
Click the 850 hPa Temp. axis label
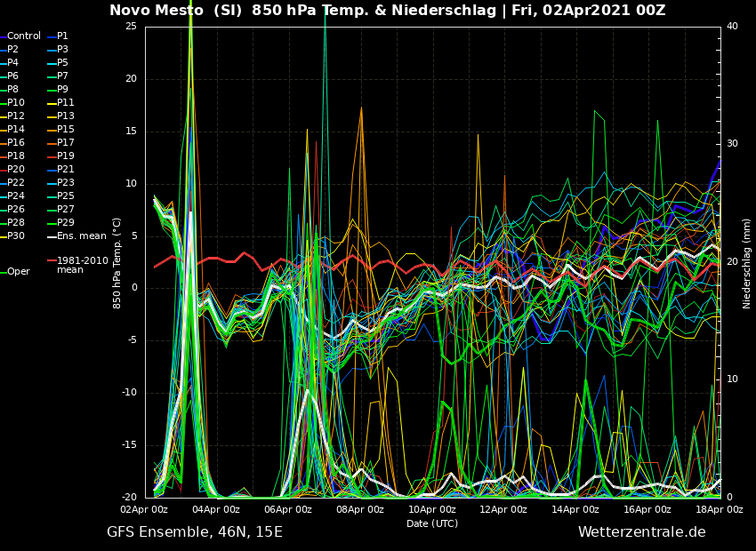[117, 262]
